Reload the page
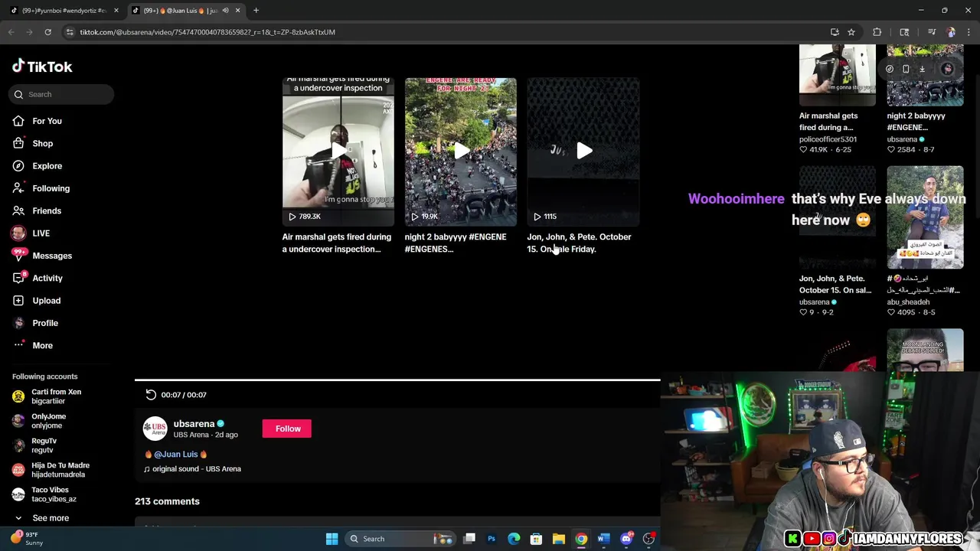 47,32
